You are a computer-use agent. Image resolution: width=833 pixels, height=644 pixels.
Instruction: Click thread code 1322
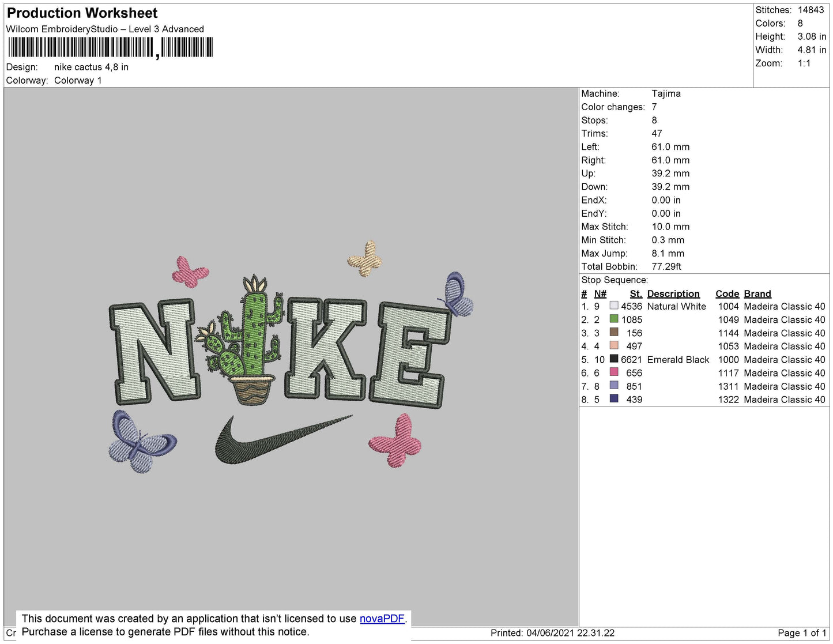[728, 400]
